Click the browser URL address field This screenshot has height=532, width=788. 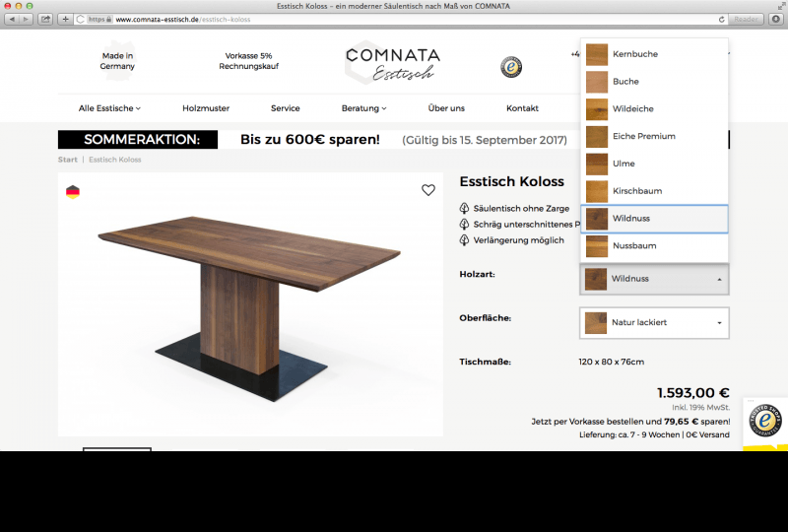point(394,19)
